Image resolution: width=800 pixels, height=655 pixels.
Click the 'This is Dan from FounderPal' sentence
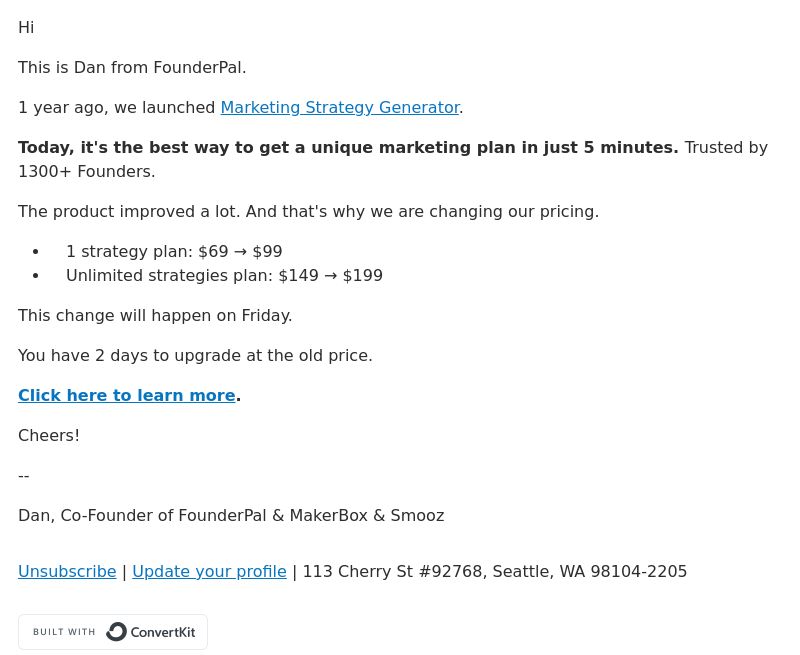[x=132, y=67]
